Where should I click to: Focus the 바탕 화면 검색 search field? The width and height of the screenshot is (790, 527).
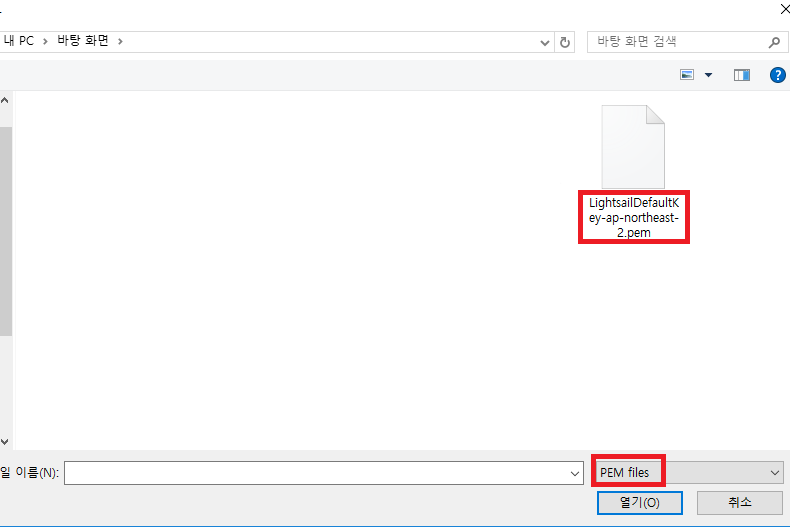point(687,42)
